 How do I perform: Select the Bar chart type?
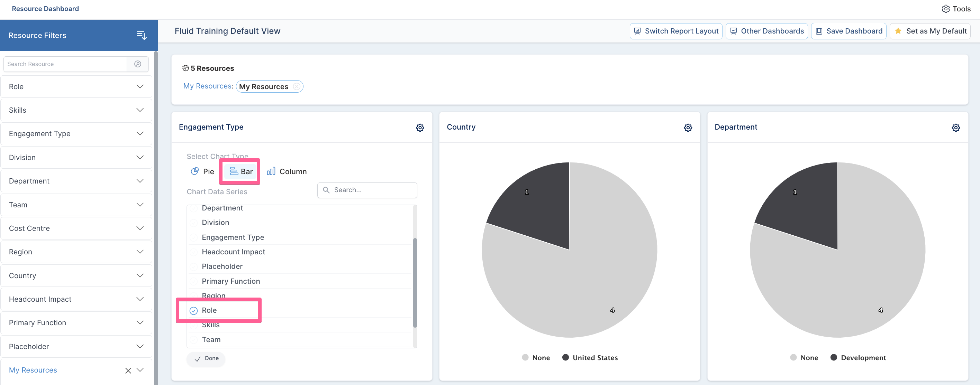pos(241,171)
